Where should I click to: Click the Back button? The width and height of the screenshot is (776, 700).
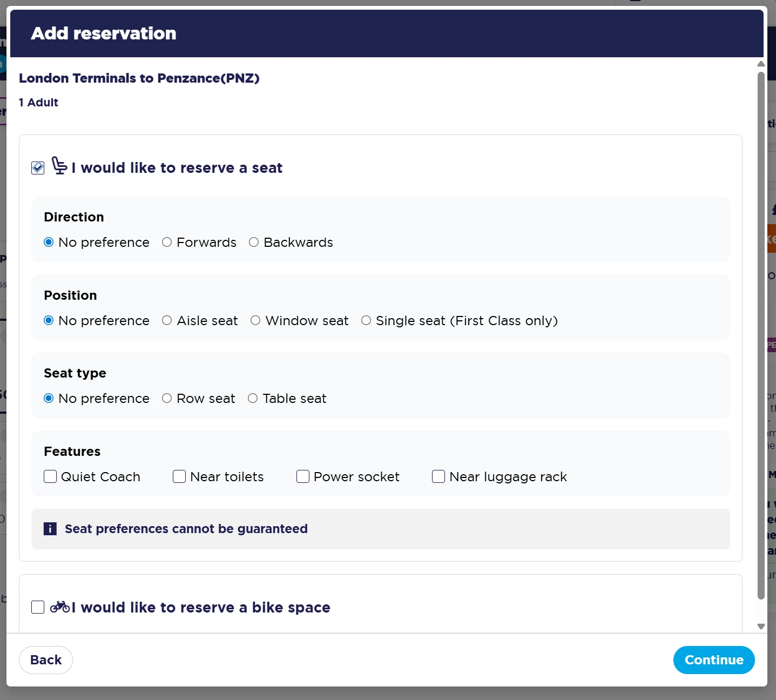[46, 660]
